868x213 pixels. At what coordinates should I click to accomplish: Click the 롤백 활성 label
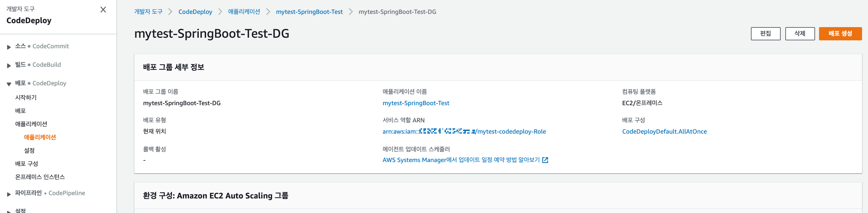click(154, 149)
